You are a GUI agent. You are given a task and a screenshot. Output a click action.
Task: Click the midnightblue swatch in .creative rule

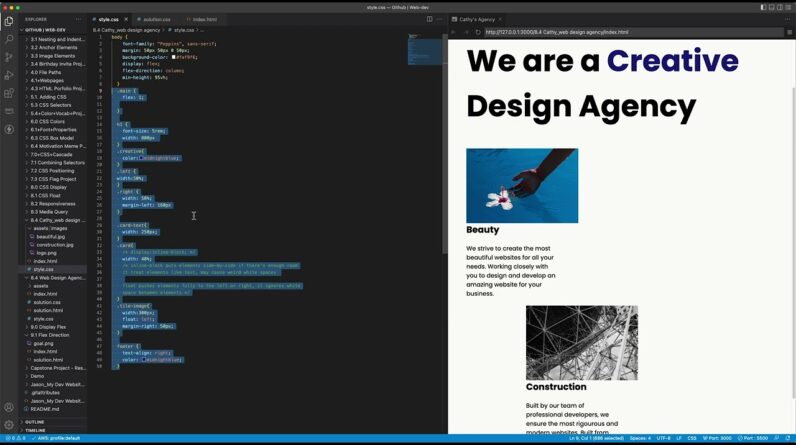point(141,158)
